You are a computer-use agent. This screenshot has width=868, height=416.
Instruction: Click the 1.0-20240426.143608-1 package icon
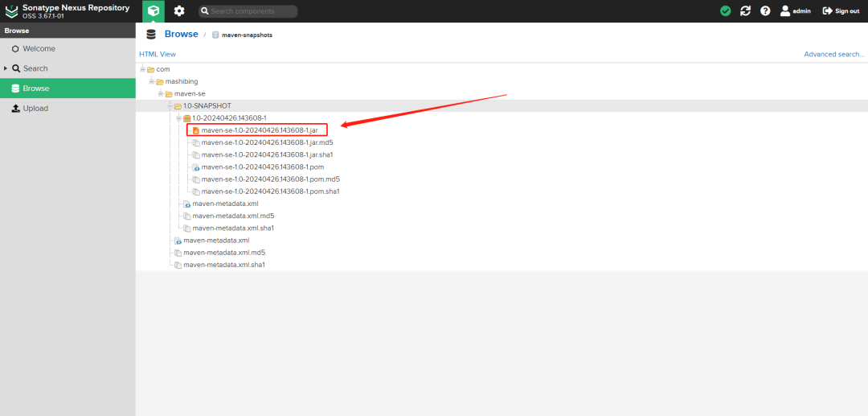pyautogui.click(x=187, y=118)
